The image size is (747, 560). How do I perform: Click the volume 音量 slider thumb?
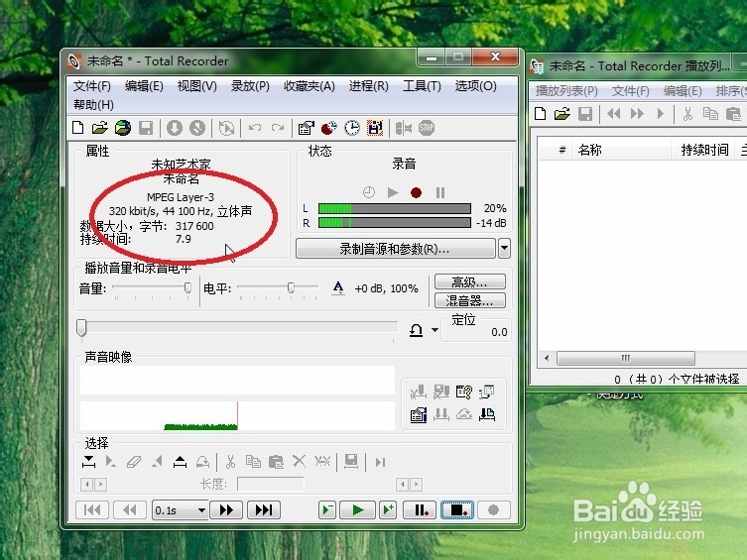coord(187,287)
